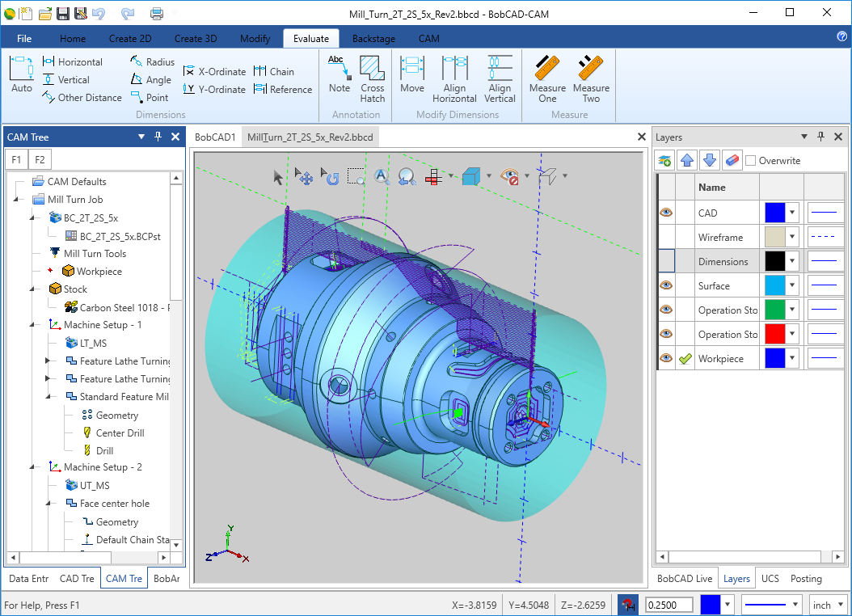Click the Note annotation icon
This screenshot has width=852, height=616.
click(340, 74)
